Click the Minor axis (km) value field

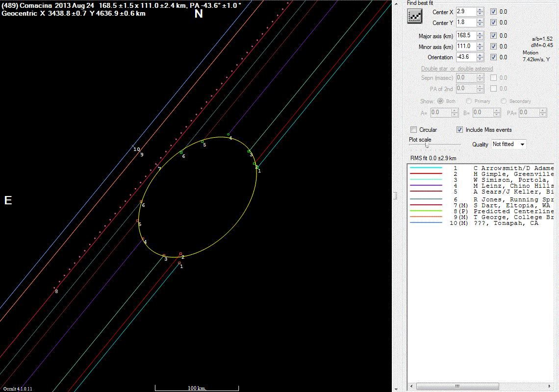466,47
